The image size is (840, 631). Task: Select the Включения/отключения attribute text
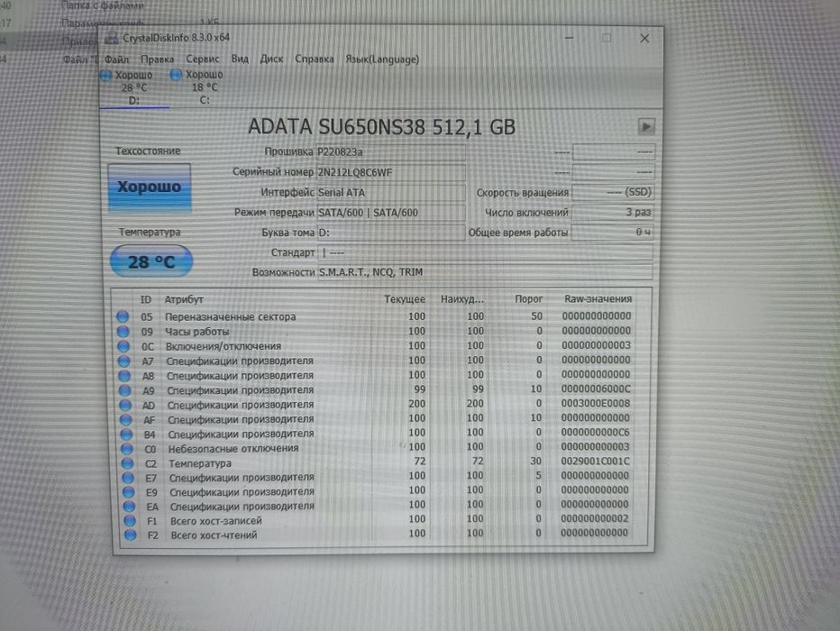[224, 346]
